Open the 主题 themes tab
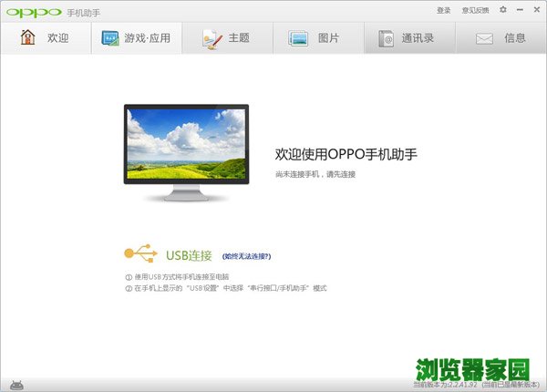547x392 pixels. [x=227, y=38]
